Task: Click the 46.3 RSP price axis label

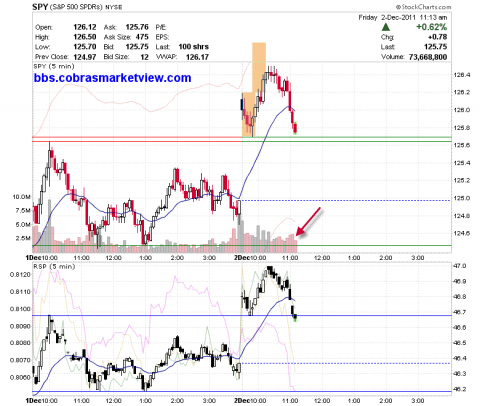Action: coord(460,374)
